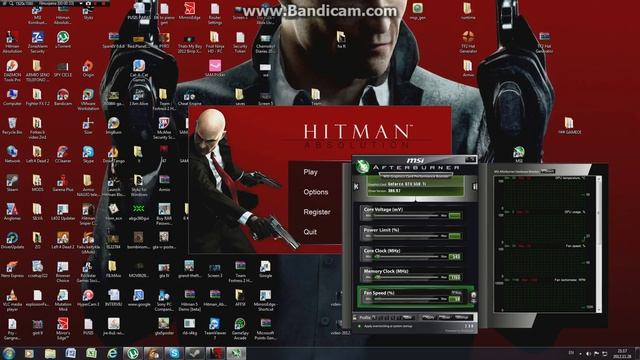Image resolution: width=640 pixels, height=360 pixels.
Task: Open McAfee Security Scan desktop icon
Action: (164, 128)
